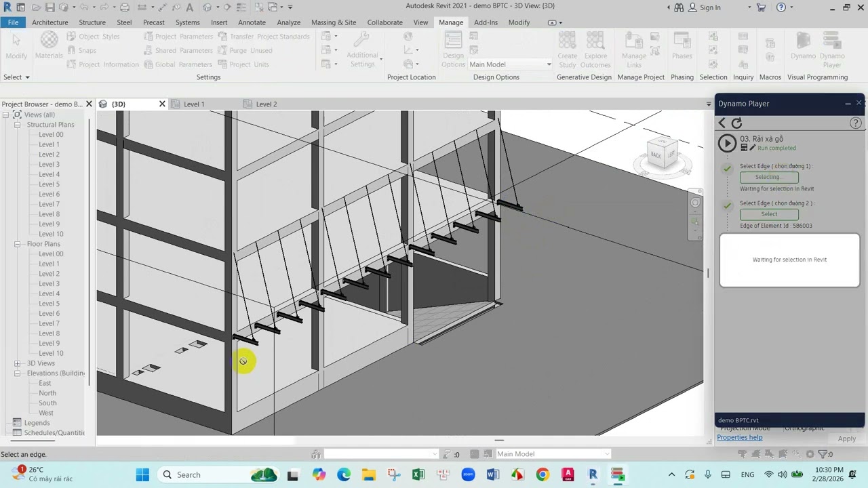Open Project Parameters
Viewport: 868px width, 488px height.
[x=179, y=37]
